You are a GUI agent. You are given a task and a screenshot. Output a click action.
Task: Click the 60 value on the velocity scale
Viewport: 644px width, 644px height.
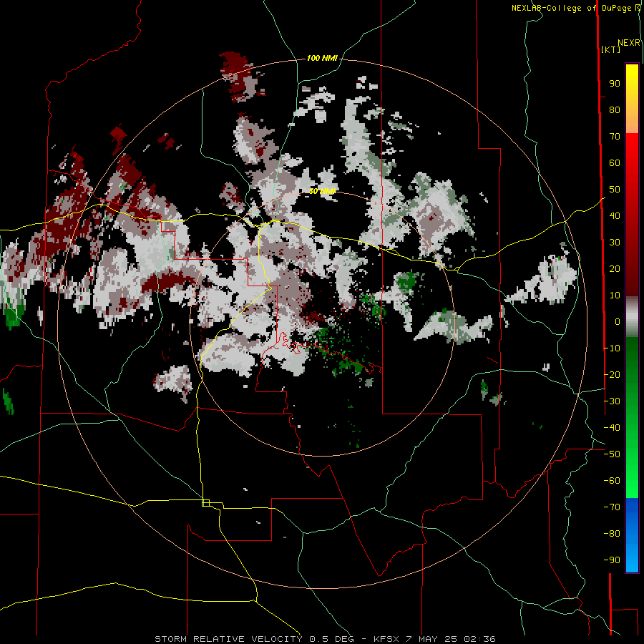pyautogui.click(x=615, y=162)
